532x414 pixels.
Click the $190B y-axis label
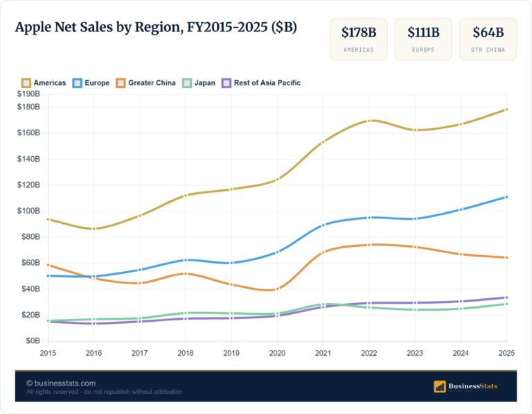point(28,94)
